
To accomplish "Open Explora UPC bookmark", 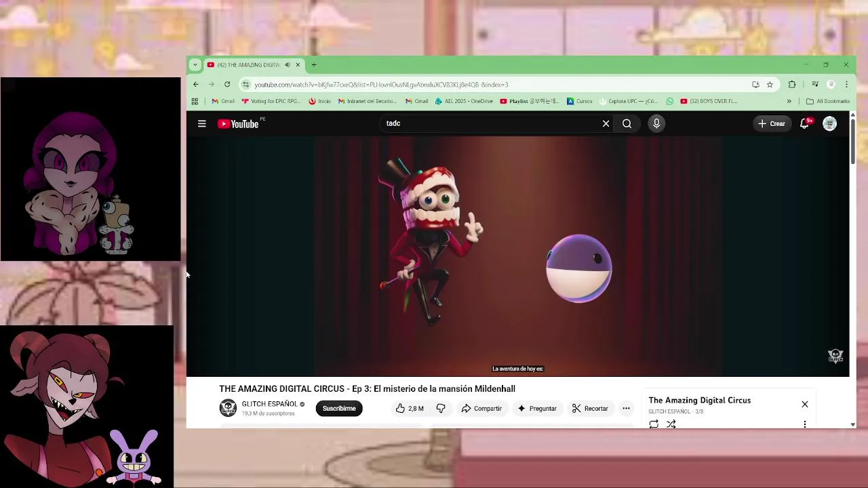I will click(628, 101).
